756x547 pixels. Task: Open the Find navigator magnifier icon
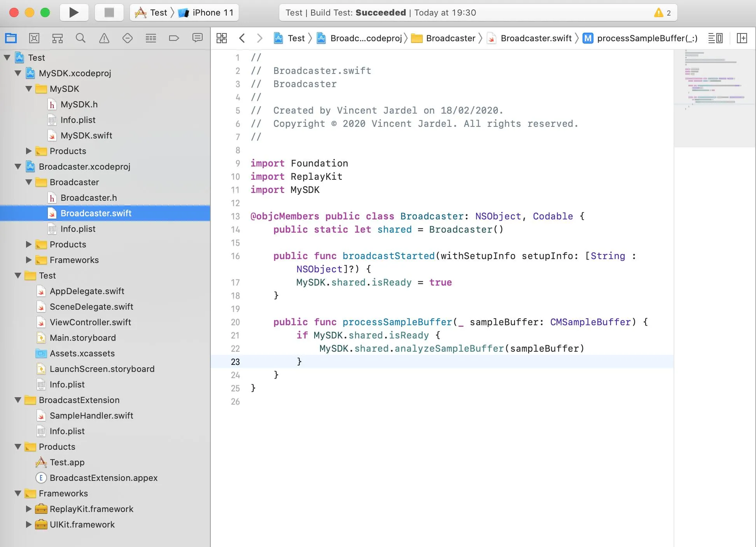point(80,38)
